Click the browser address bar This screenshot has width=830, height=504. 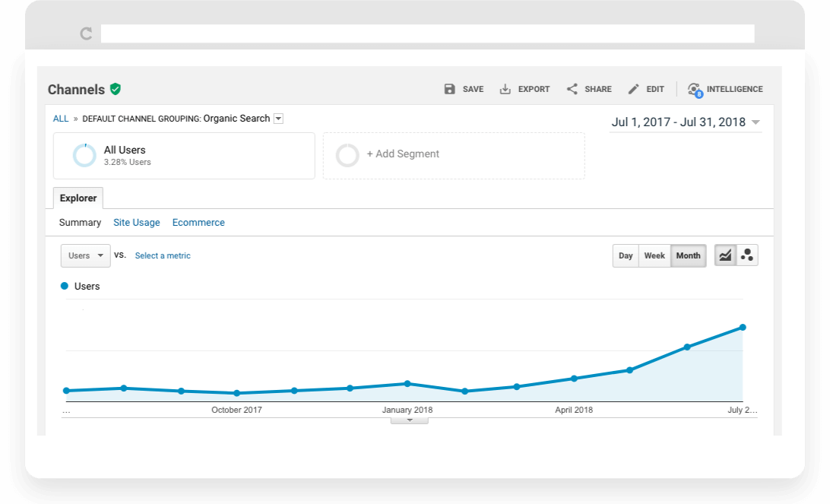pos(427,33)
